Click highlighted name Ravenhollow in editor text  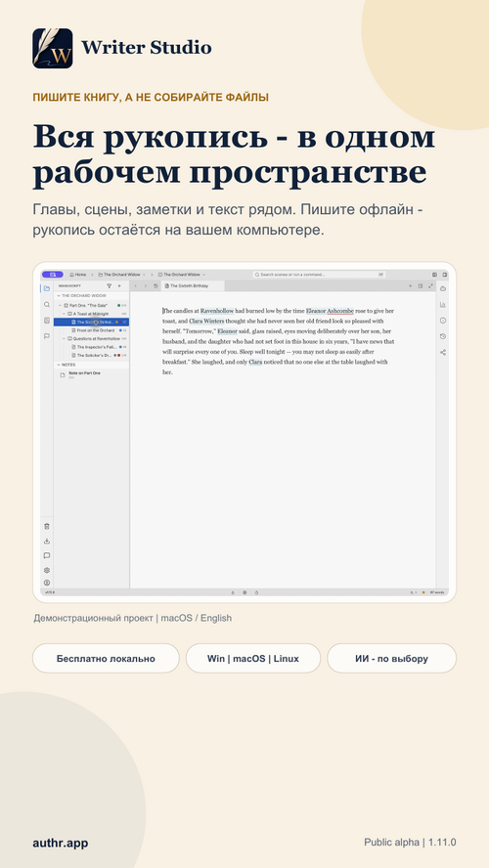tap(217, 311)
